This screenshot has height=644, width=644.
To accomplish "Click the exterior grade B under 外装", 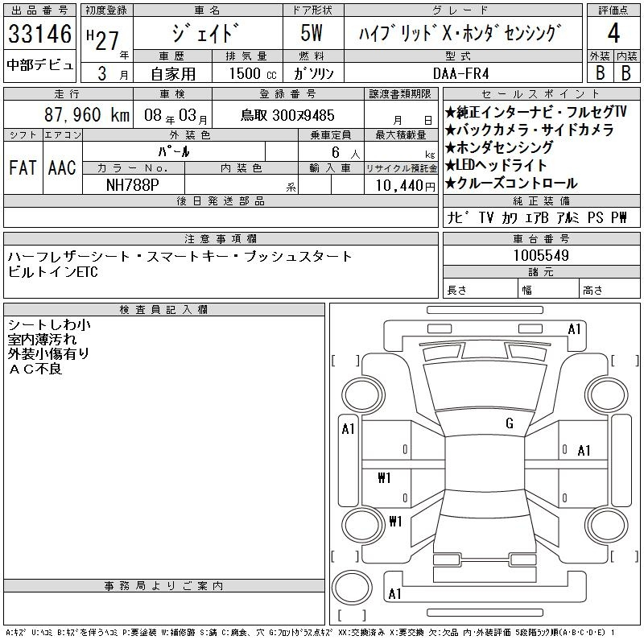I will pyautogui.click(x=600, y=73).
